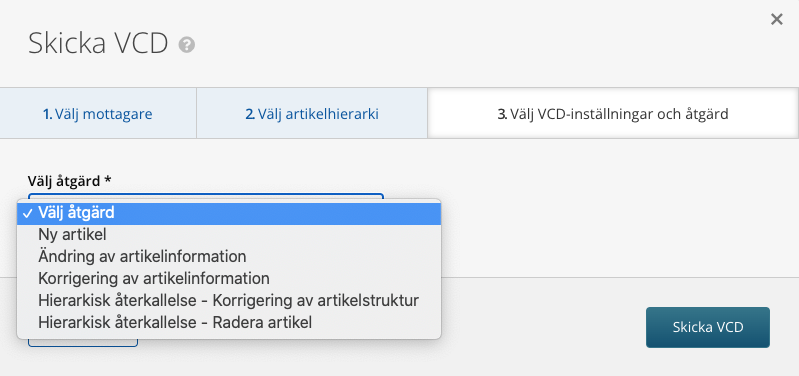Image resolution: width=799 pixels, height=376 pixels.
Task: Click the step number 2. in the second tab
Action: [250, 114]
